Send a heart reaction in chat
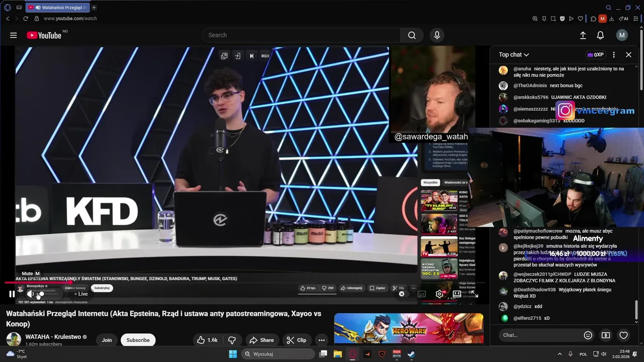The height and width of the screenshot is (362, 644). [624, 335]
